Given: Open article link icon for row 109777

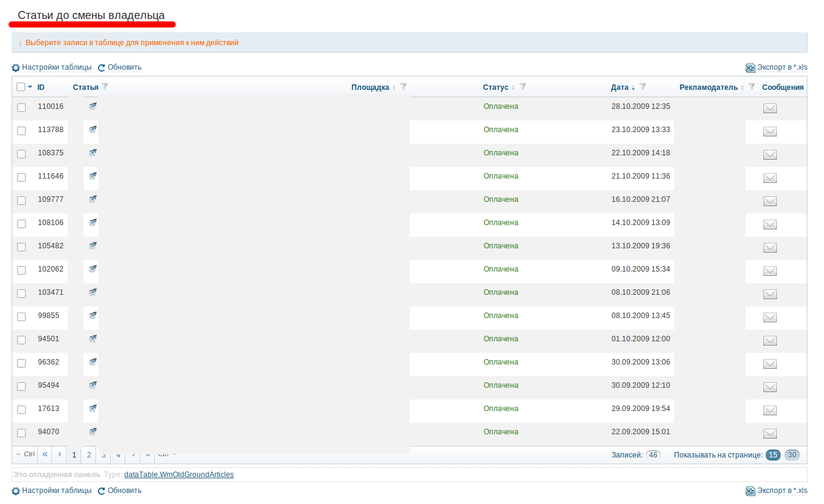Looking at the screenshot, I should [x=92, y=199].
